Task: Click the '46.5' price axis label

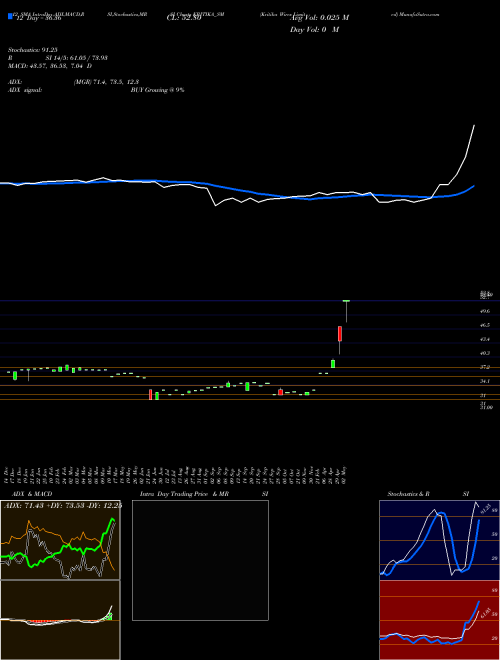Action: click(x=484, y=325)
